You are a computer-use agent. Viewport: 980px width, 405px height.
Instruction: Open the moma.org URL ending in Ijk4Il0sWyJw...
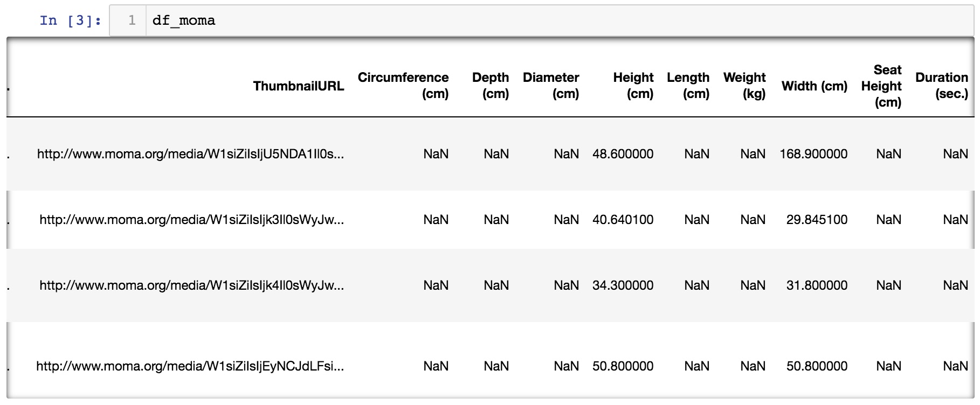point(191,285)
